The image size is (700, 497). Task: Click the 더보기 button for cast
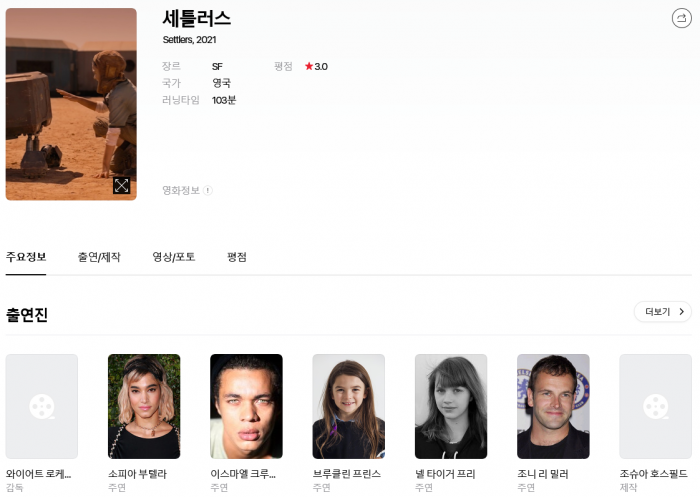[662, 312]
